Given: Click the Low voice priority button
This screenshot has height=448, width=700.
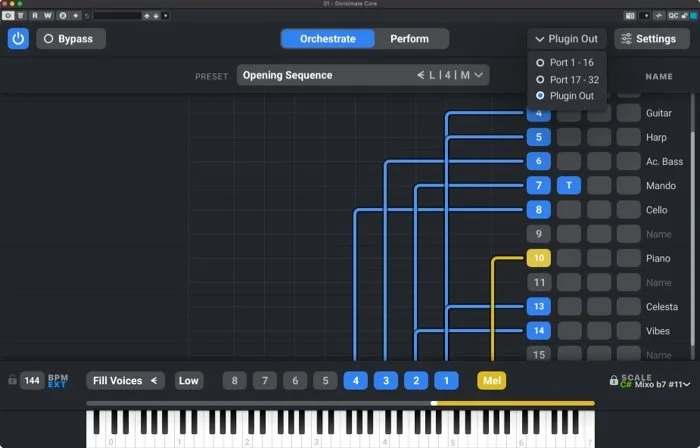Looking at the screenshot, I should pyautogui.click(x=189, y=381).
